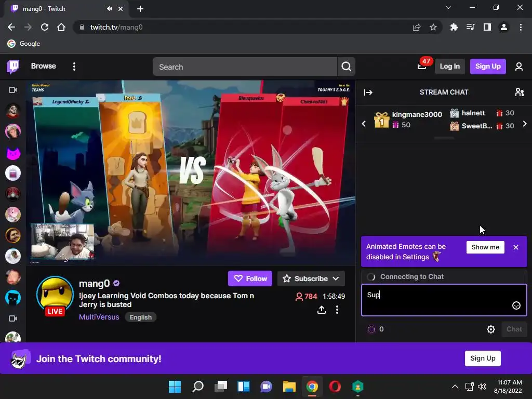Open the volume control in system tray
Image resolution: width=532 pixels, height=399 pixels.
(x=482, y=387)
